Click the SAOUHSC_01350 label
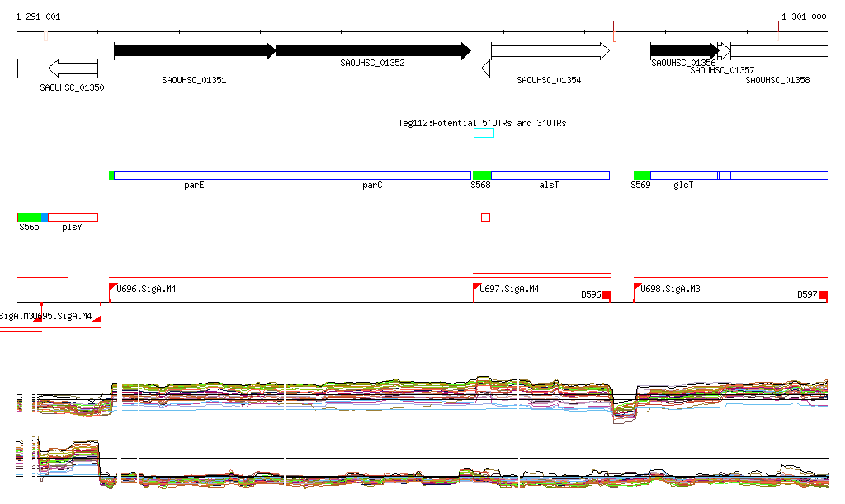Screen dimensions: 845x504 (73, 87)
